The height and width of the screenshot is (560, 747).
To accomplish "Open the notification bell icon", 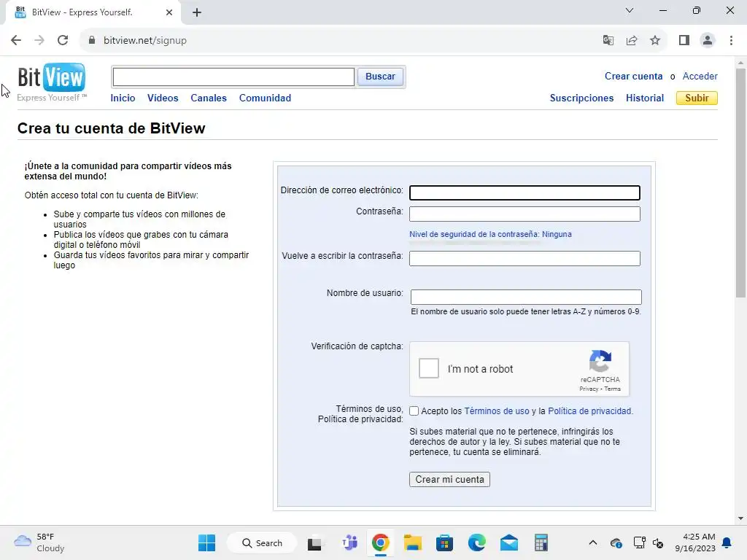I will (727, 542).
